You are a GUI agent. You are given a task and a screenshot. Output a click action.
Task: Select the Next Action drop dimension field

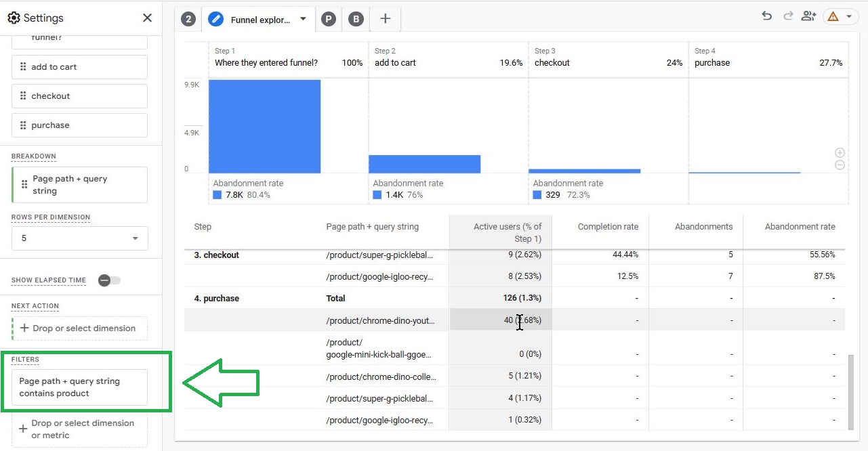coord(79,328)
